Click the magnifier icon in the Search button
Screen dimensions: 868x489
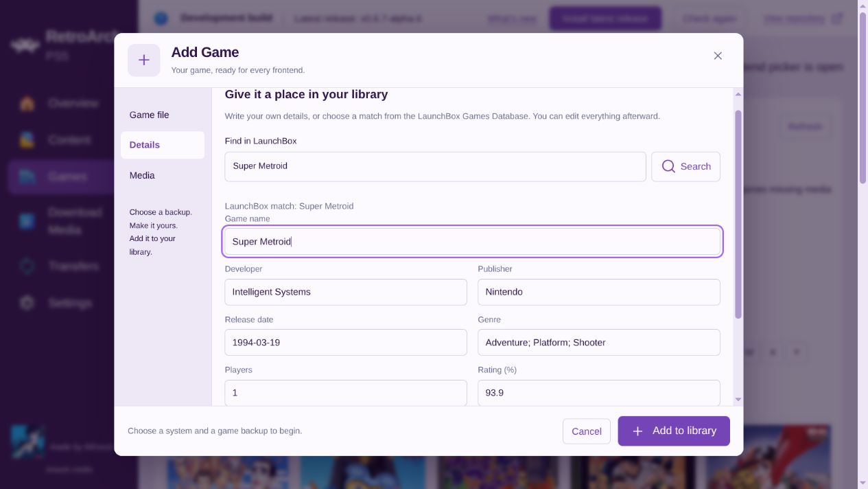click(668, 166)
